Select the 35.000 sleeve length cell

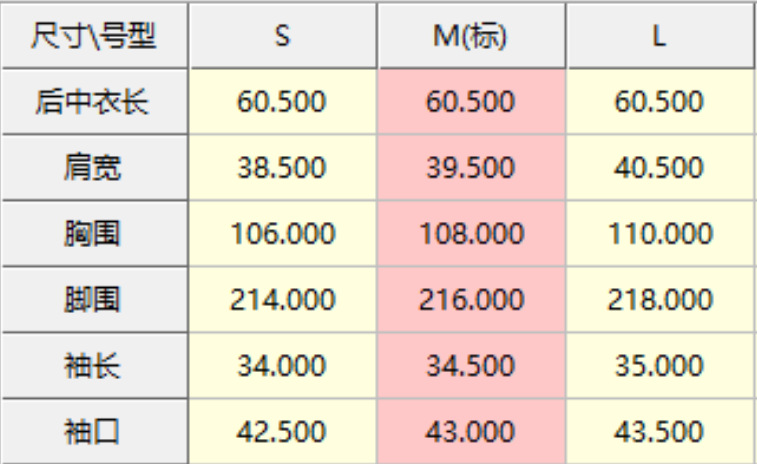pyautogui.click(x=660, y=366)
